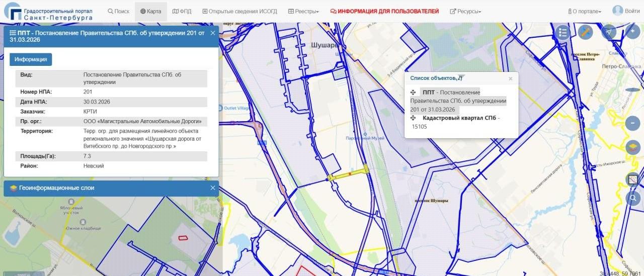Click the Информация tab button
This screenshot has width=644, height=276.
click(x=31, y=59)
